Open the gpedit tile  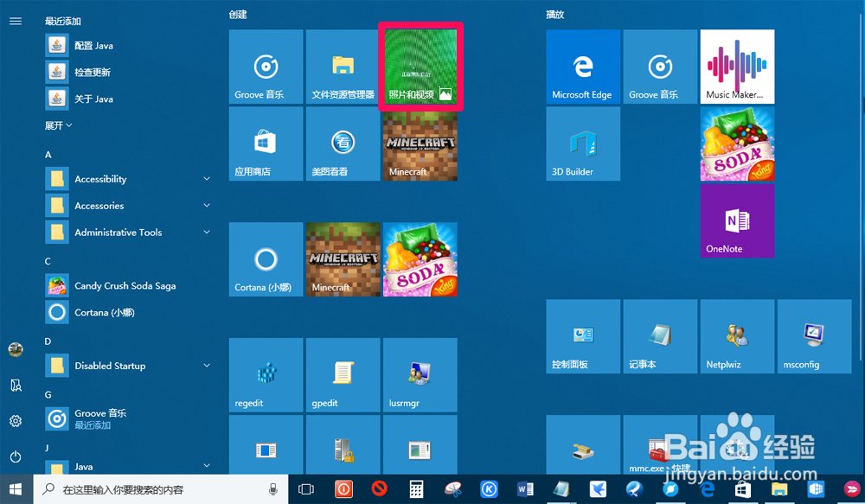click(343, 375)
